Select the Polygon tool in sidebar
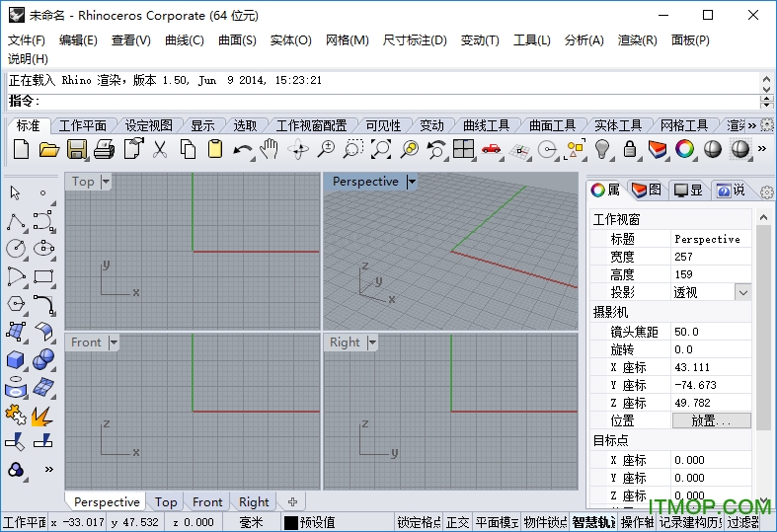 point(17,304)
